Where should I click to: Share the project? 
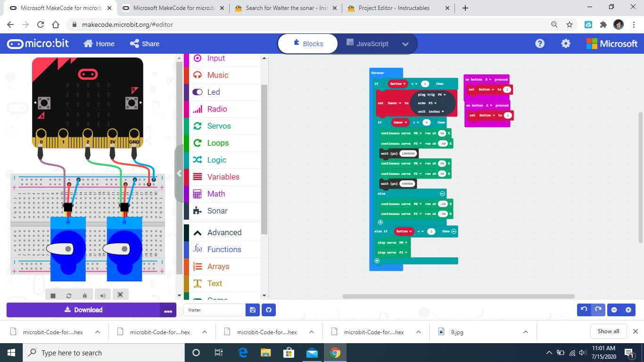click(144, 43)
